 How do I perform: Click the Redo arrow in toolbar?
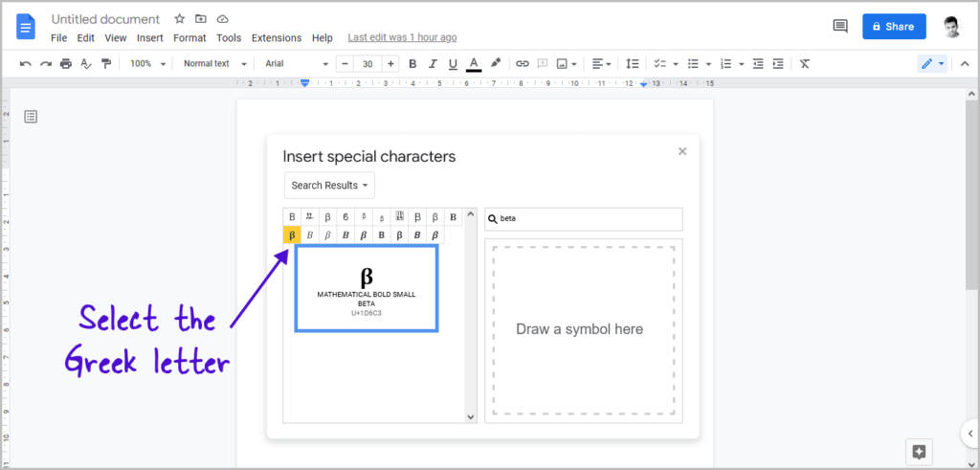tap(46, 64)
